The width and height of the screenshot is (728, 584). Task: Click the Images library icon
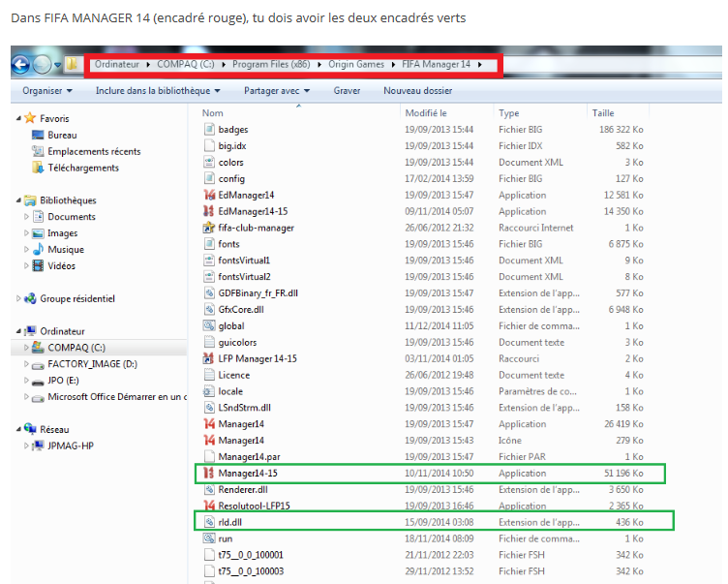tap(38, 233)
